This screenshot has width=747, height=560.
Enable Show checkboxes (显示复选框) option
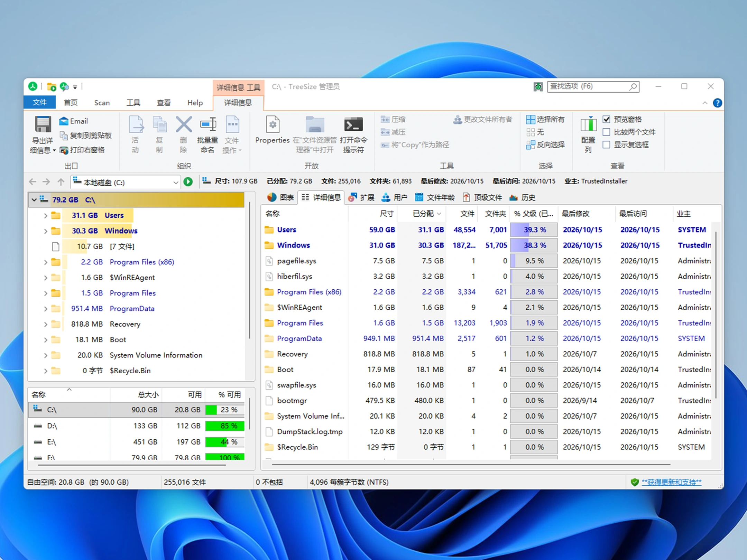606,145
